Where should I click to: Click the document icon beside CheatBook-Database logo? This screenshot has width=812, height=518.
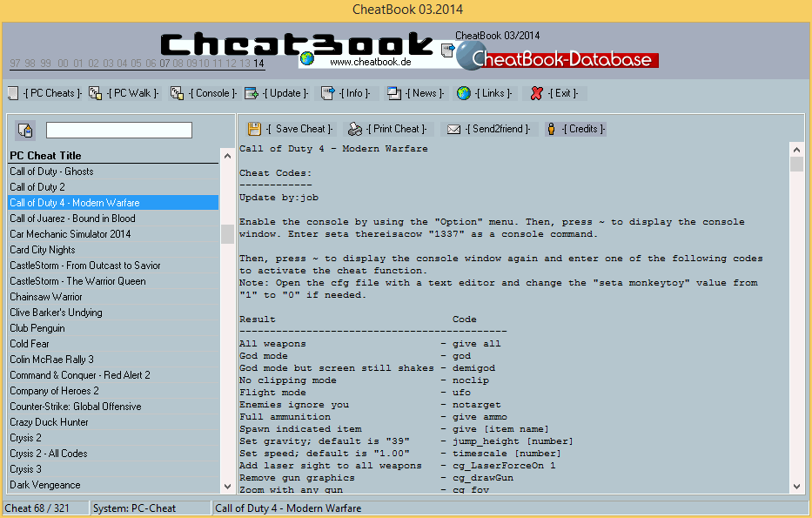tap(447, 50)
